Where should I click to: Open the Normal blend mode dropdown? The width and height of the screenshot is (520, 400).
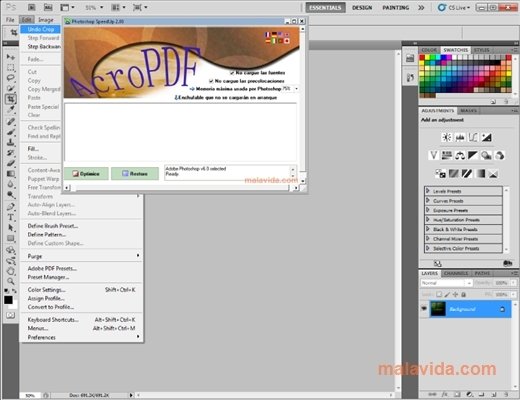tap(447, 283)
